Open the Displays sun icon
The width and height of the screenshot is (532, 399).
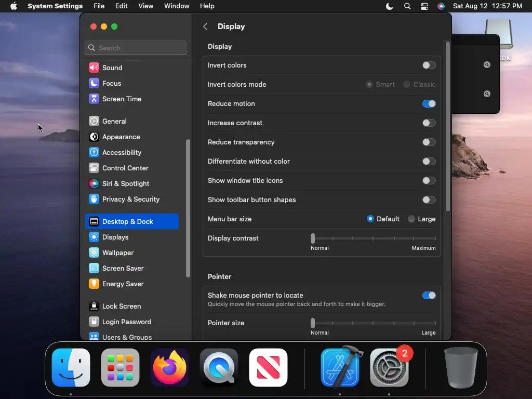click(94, 237)
